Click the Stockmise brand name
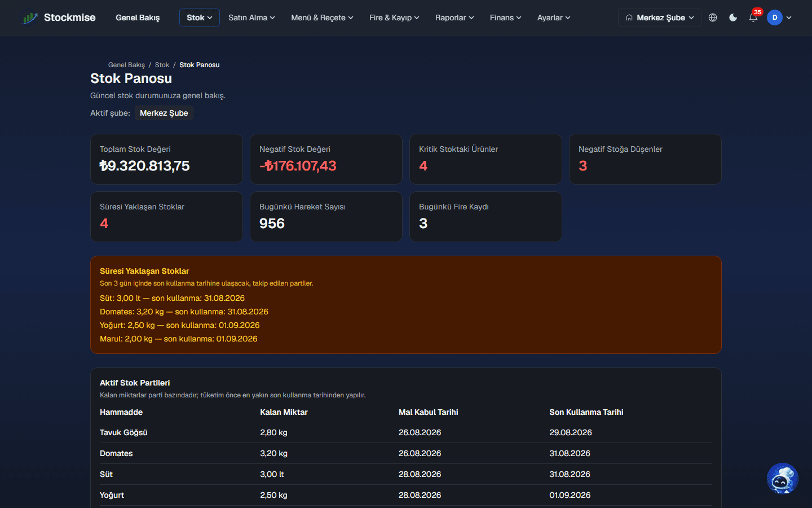Image resolution: width=812 pixels, height=508 pixels. point(70,17)
